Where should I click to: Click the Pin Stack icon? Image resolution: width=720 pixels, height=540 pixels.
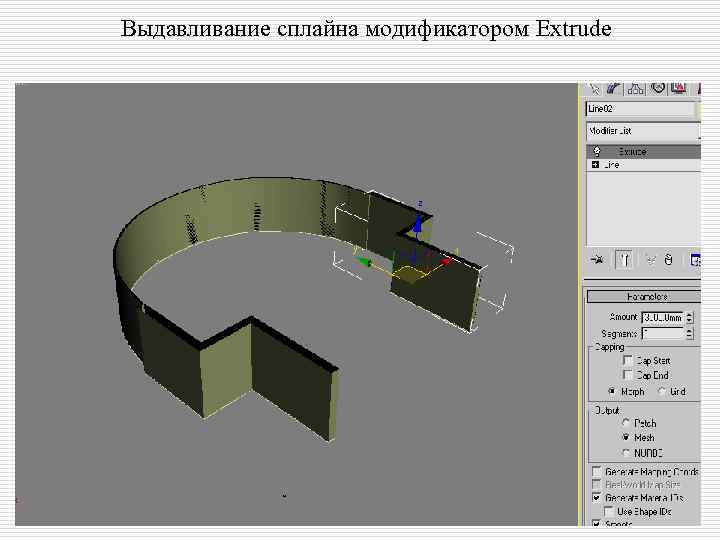coord(597,260)
